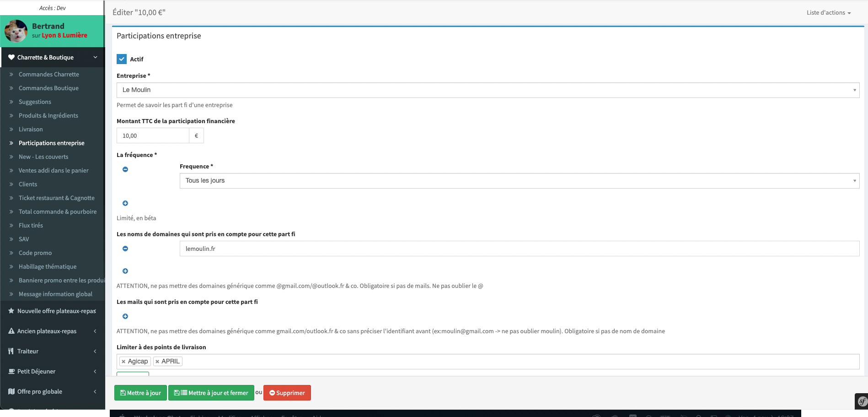868x417 pixels.
Task: Remove the frequency row with minus icon
Action: pyautogui.click(x=125, y=169)
